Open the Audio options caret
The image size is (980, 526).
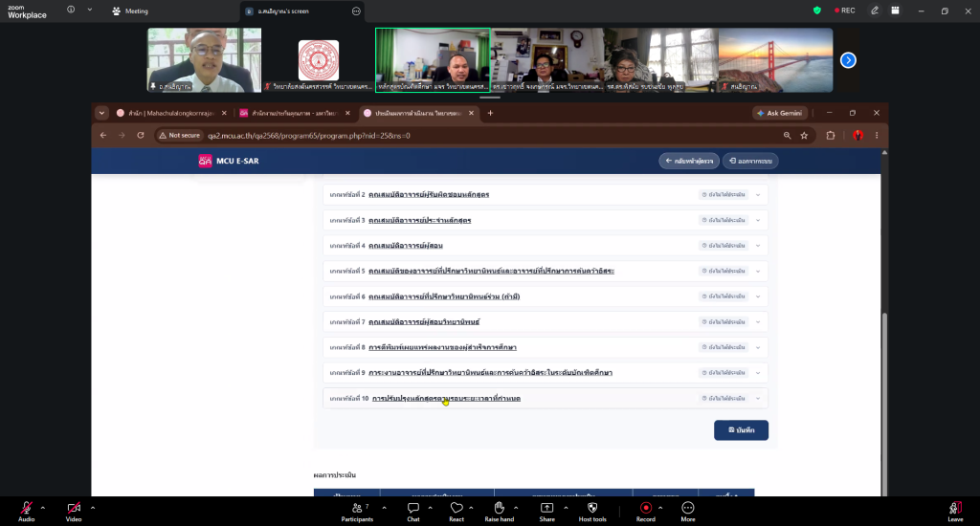pyautogui.click(x=42, y=508)
